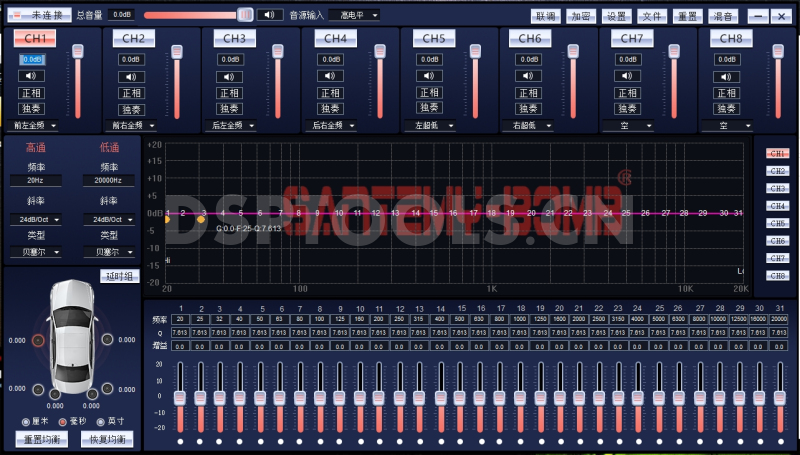Open high-pass filter type 贝塞尔 dropdown
The width and height of the screenshot is (800, 455).
(x=36, y=252)
